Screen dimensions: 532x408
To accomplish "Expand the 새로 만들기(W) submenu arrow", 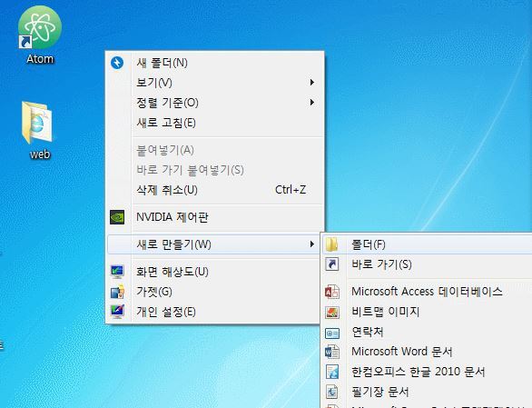I will pos(311,244).
